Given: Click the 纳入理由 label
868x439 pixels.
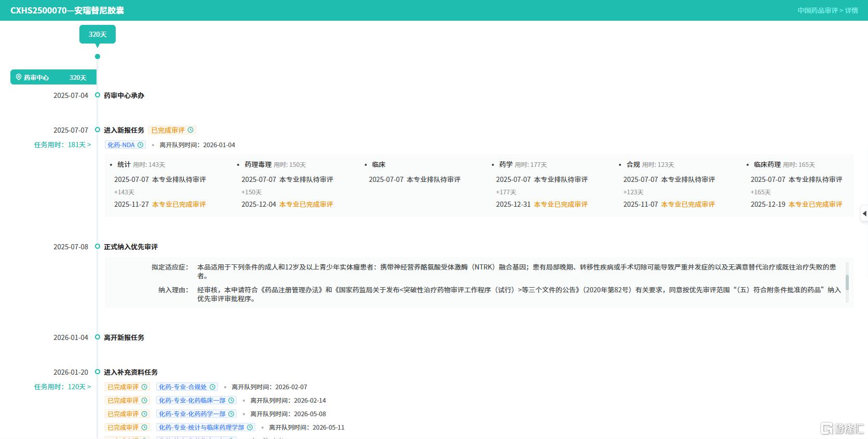Looking at the screenshot, I should point(174,290).
